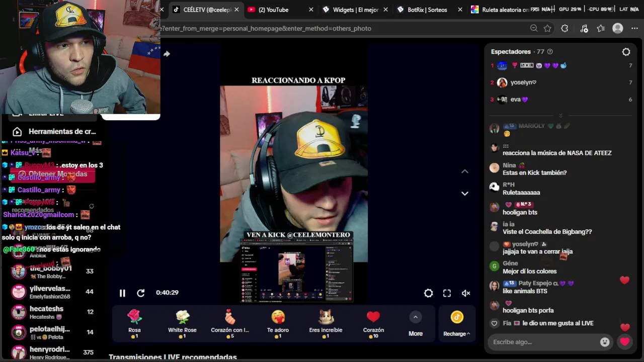
Task: Send the Eres increíble cat gift
Action: point(326,323)
